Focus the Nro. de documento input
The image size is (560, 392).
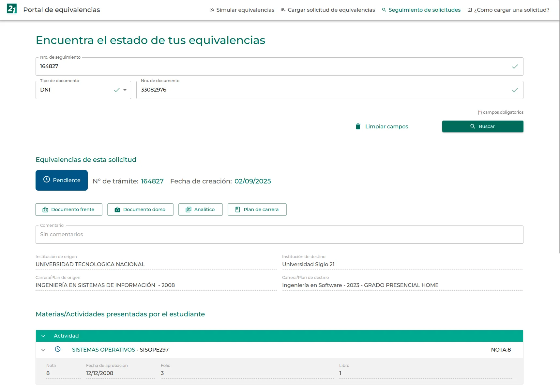point(330,90)
